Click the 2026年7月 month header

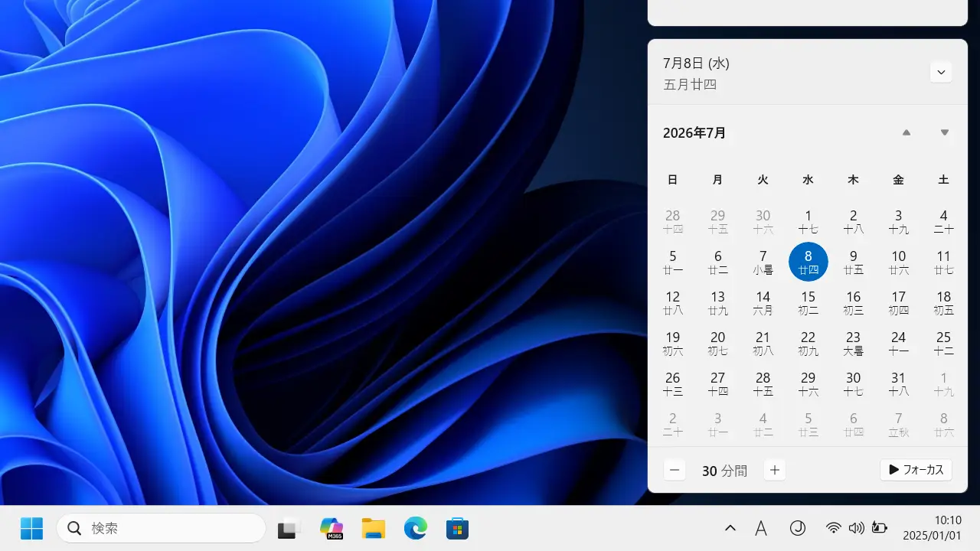694,133
